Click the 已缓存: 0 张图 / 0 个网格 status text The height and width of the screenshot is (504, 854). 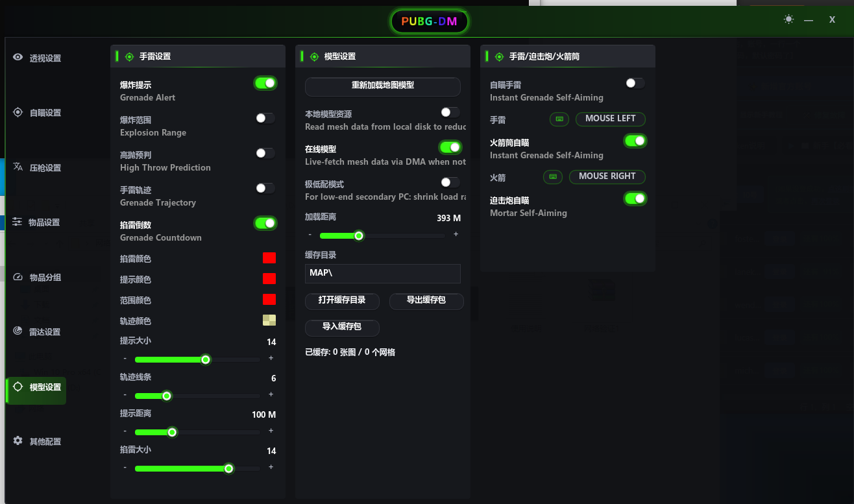(x=350, y=353)
